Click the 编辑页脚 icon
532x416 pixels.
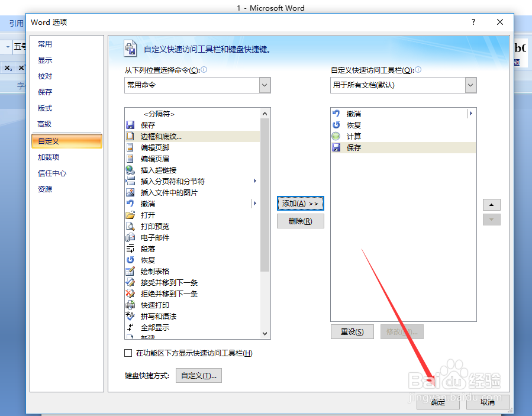pyautogui.click(x=130, y=147)
